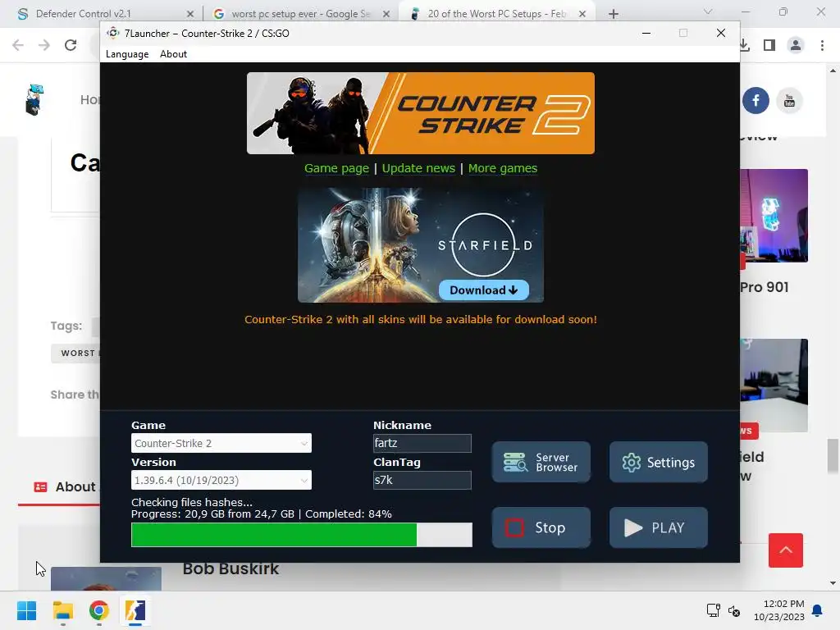Switch to the 20 of the Worst PC Setups tab

[x=495, y=14]
